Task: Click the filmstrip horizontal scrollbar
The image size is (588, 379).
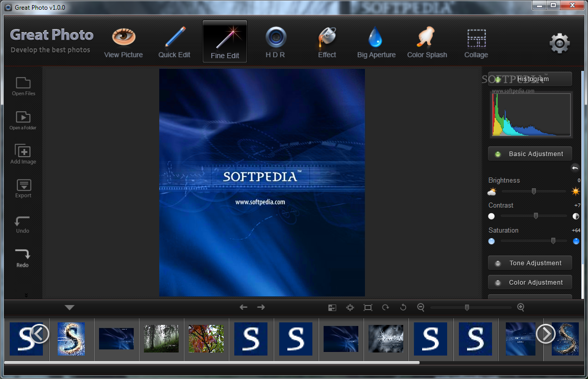Action: [x=212, y=363]
